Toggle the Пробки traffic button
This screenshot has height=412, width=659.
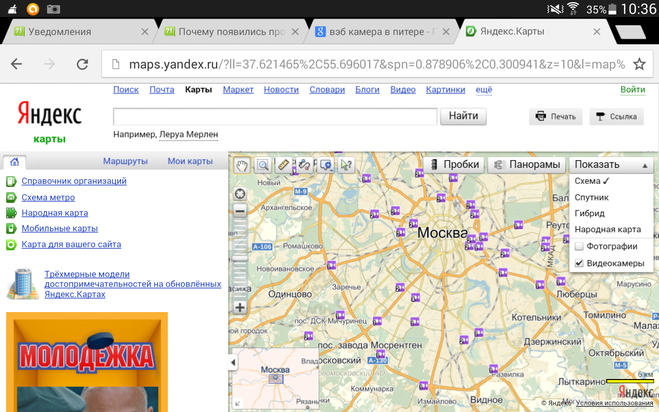point(454,165)
